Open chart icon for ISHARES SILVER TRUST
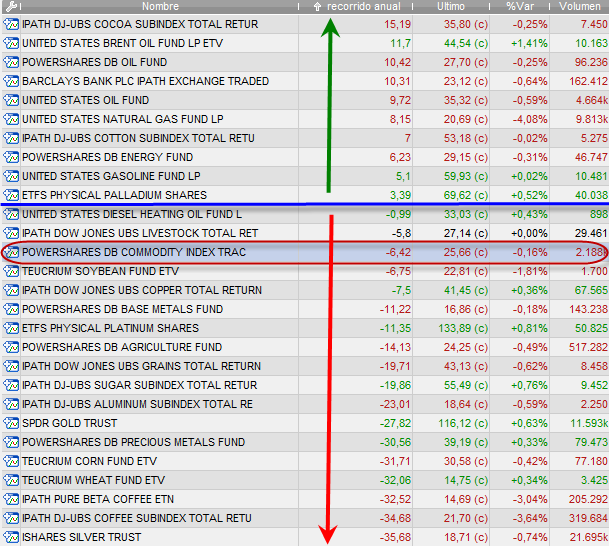The width and height of the screenshot is (609, 546). [11, 537]
